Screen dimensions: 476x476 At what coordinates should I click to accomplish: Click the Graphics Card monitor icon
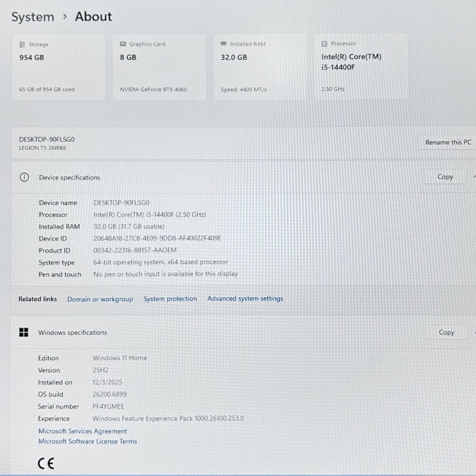click(x=123, y=44)
